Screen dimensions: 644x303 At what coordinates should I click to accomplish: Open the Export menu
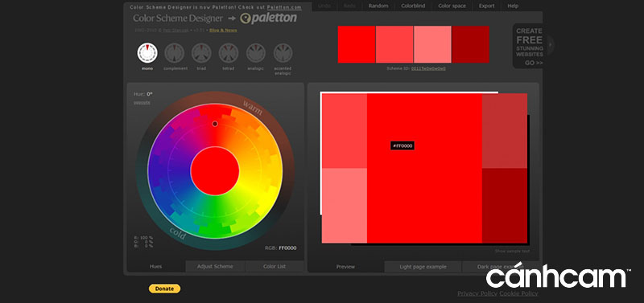486,6
